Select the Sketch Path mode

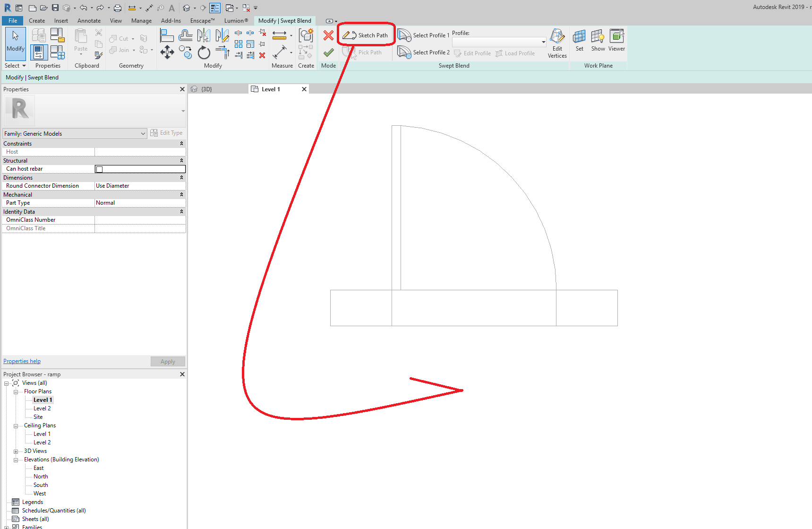click(366, 35)
